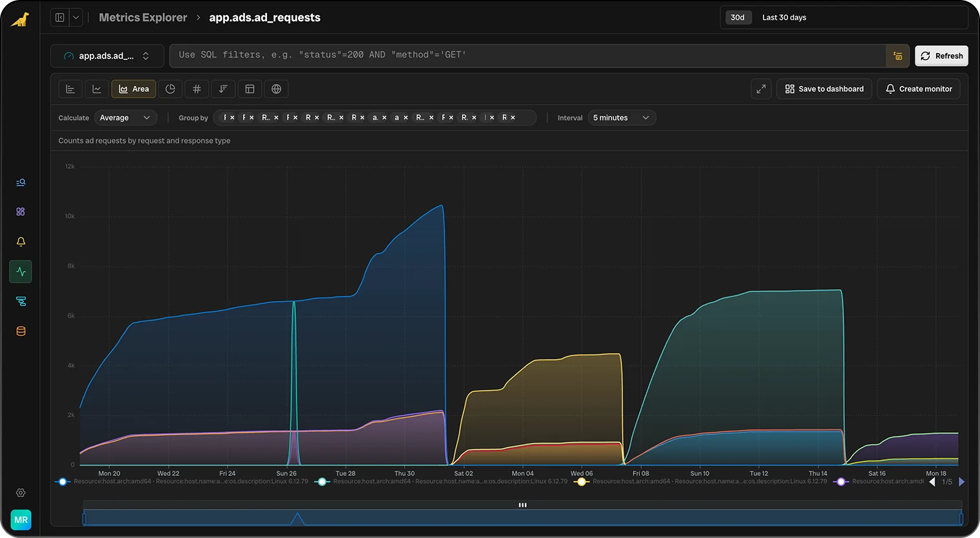Toggle the teal legend series
980x538 pixels.
pos(322,482)
